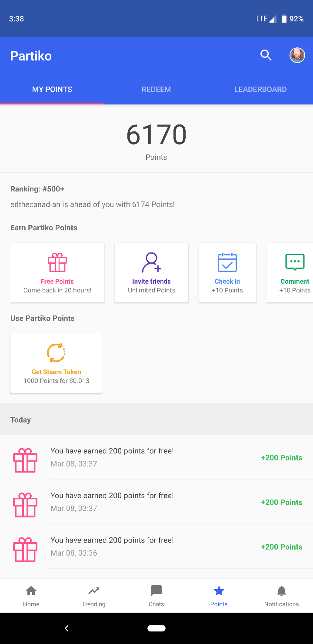Image resolution: width=313 pixels, height=644 pixels.
Task: Tap the Free Points gift icon
Action: 57,263
